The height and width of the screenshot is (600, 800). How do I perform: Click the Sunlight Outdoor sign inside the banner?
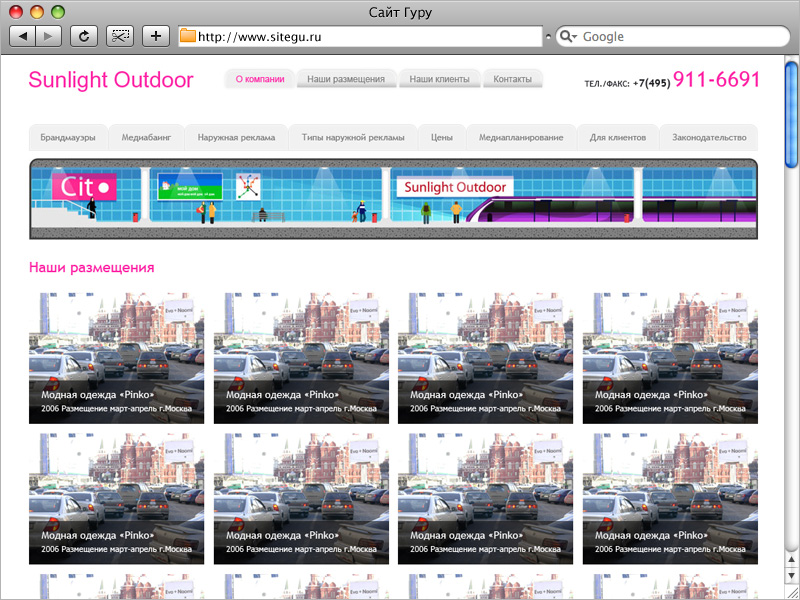(455, 187)
